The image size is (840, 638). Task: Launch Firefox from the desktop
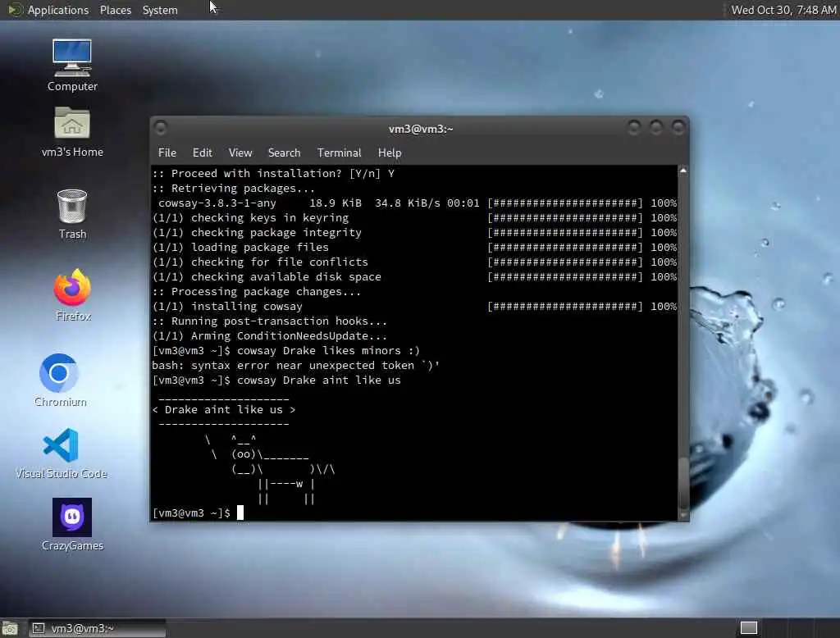click(x=72, y=294)
